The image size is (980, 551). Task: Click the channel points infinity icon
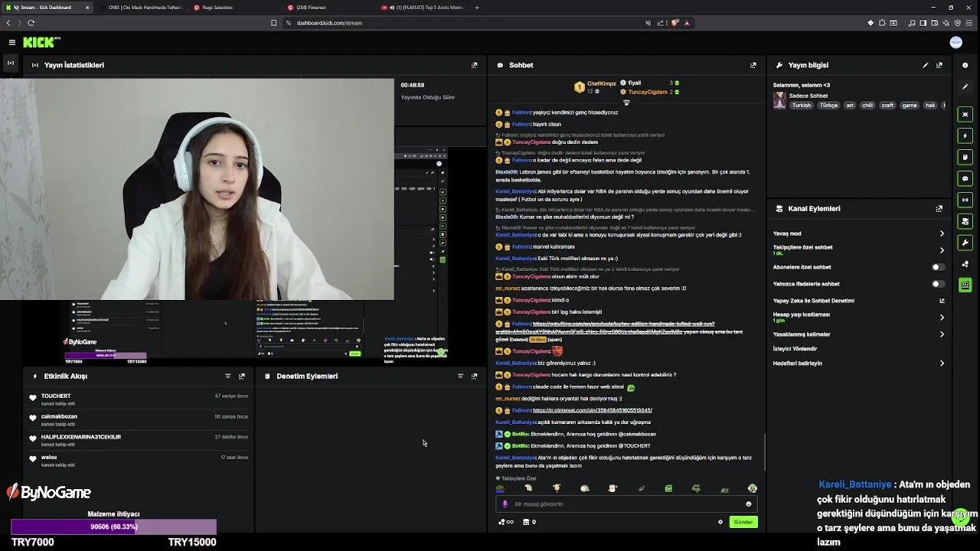(x=506, y=522)
